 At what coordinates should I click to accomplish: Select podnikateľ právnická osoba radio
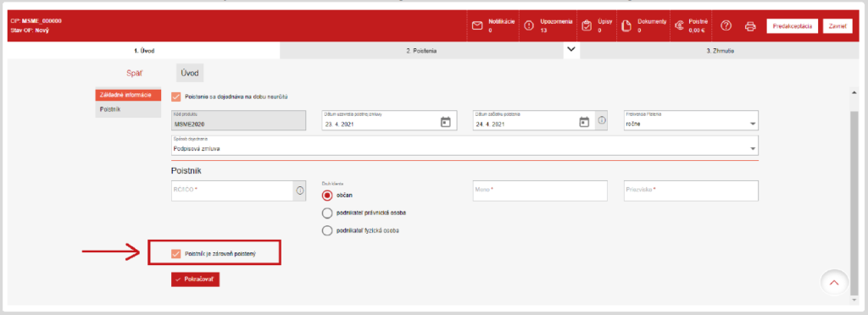pyautogui.click(x=327, y=213)
